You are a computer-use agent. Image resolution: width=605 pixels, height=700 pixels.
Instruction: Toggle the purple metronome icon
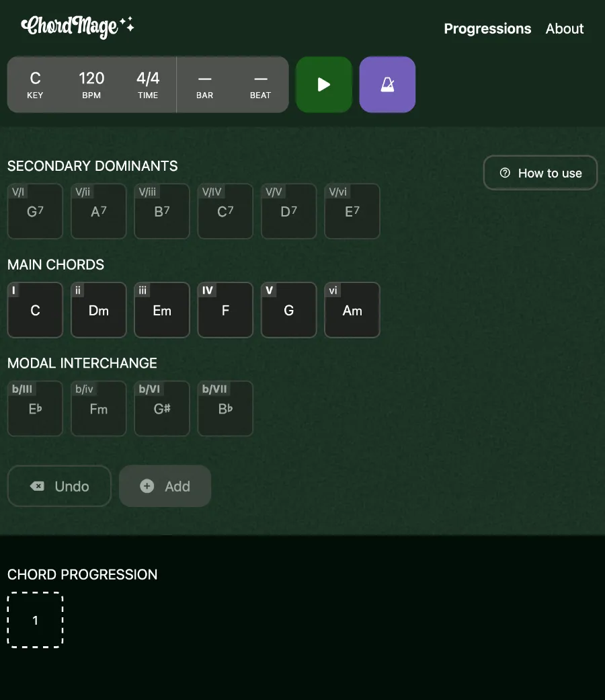pos(387,84)
